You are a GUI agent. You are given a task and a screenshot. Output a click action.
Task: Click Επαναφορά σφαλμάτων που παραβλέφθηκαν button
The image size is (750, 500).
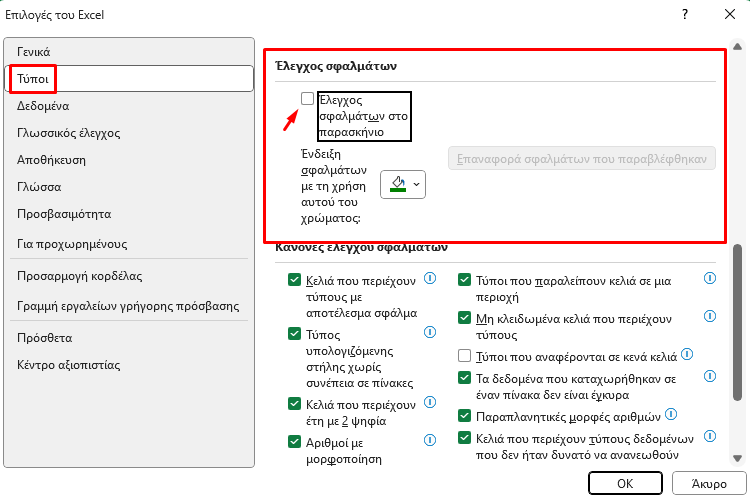(x=582, y=158)
